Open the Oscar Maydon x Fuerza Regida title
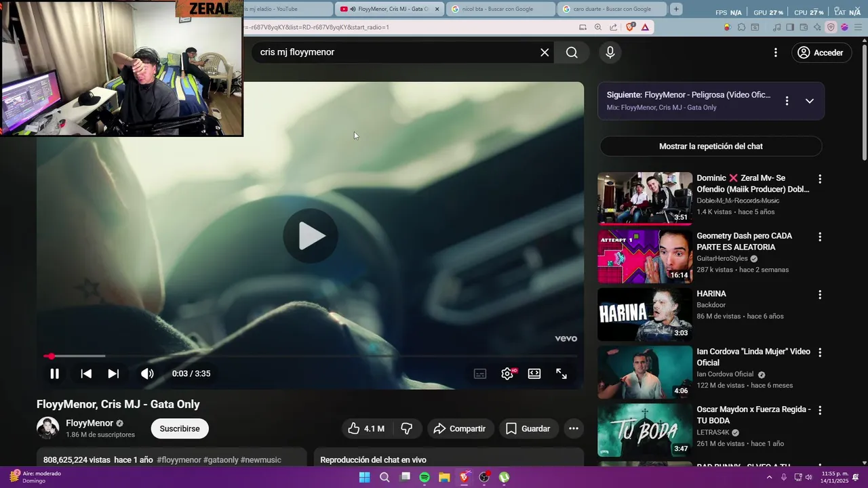 [753, 415]
